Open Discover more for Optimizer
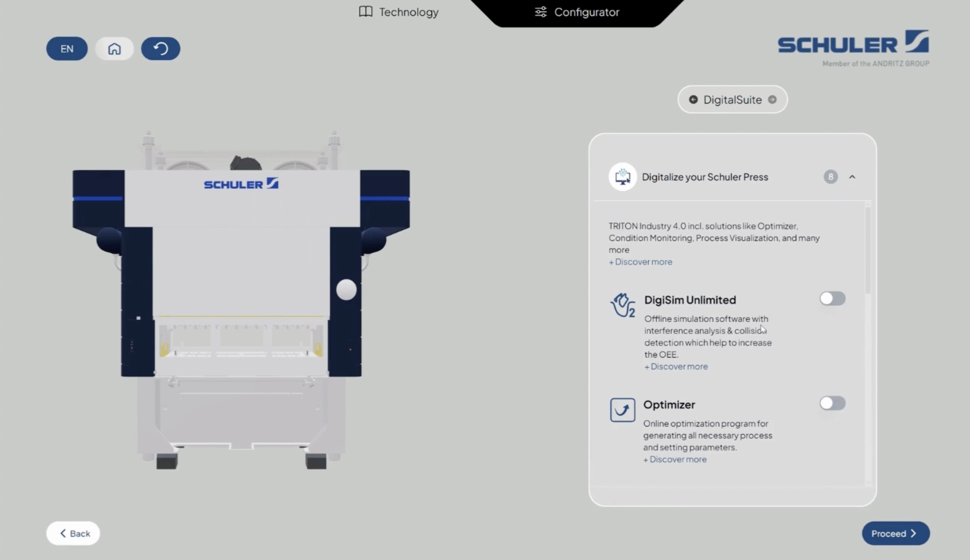 675,459
